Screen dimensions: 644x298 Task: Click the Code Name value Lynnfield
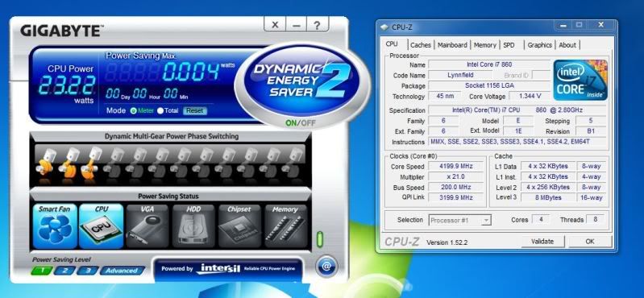pos(460,75)
